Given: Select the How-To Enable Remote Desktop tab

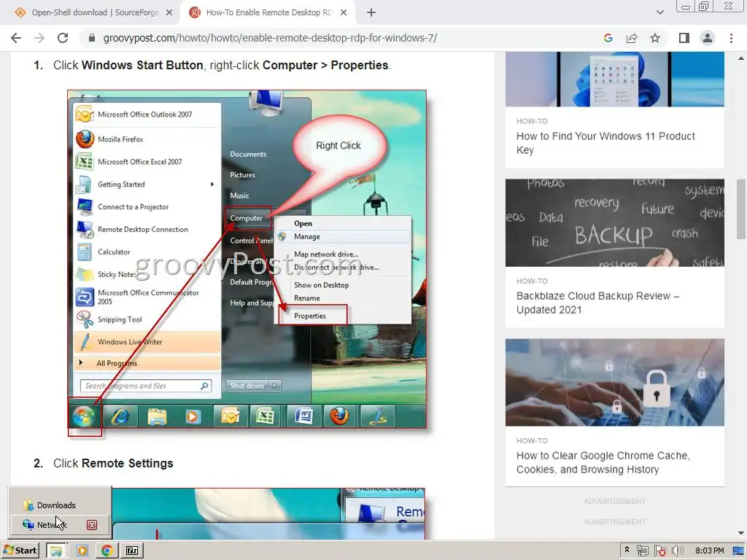Looking at the screenshot, I should (268, 12).
